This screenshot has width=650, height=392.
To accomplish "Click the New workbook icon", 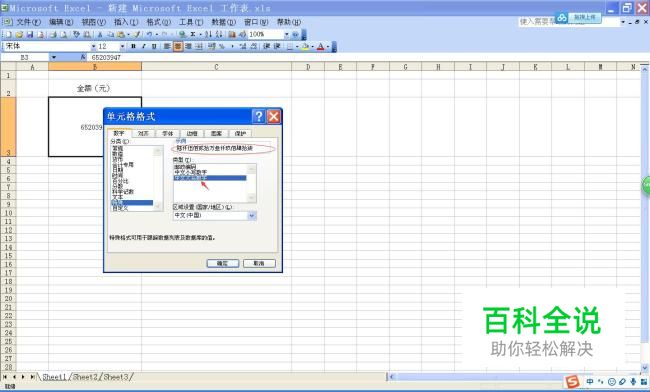I will point(8,34).
